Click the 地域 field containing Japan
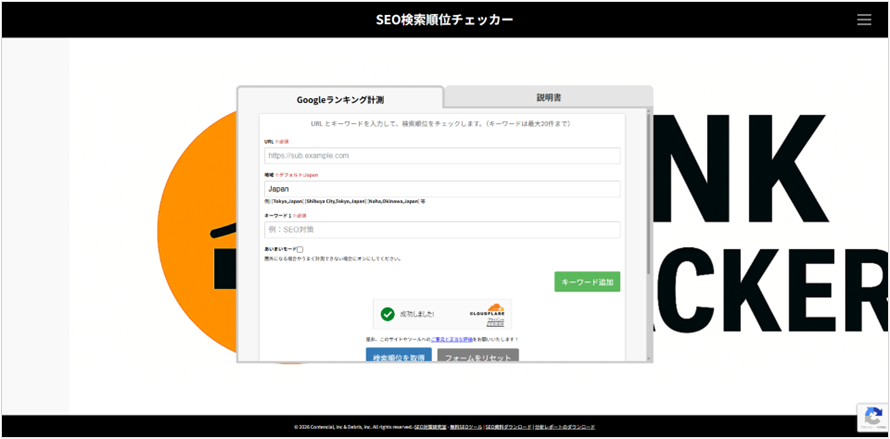The height and width of the screenshot is (439, 890). click(442, 188)
